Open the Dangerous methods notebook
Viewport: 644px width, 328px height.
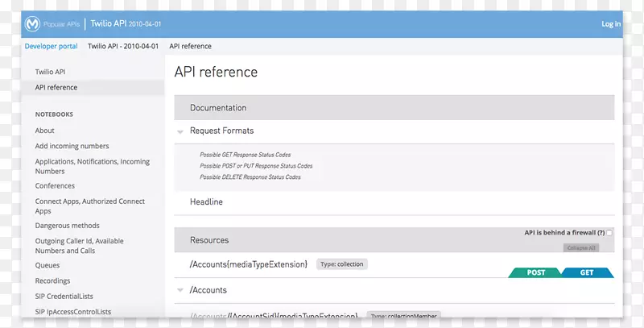pyautogui.click(x=68, y=226)
